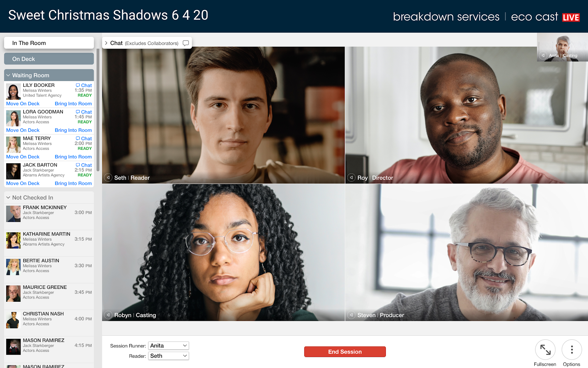Select the In The Room tab

tap(49, 43)
